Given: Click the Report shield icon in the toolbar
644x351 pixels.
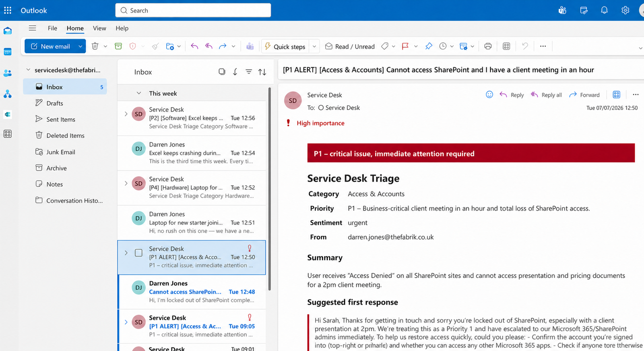Looking at the screenshot, I should [x=133, y=46].
